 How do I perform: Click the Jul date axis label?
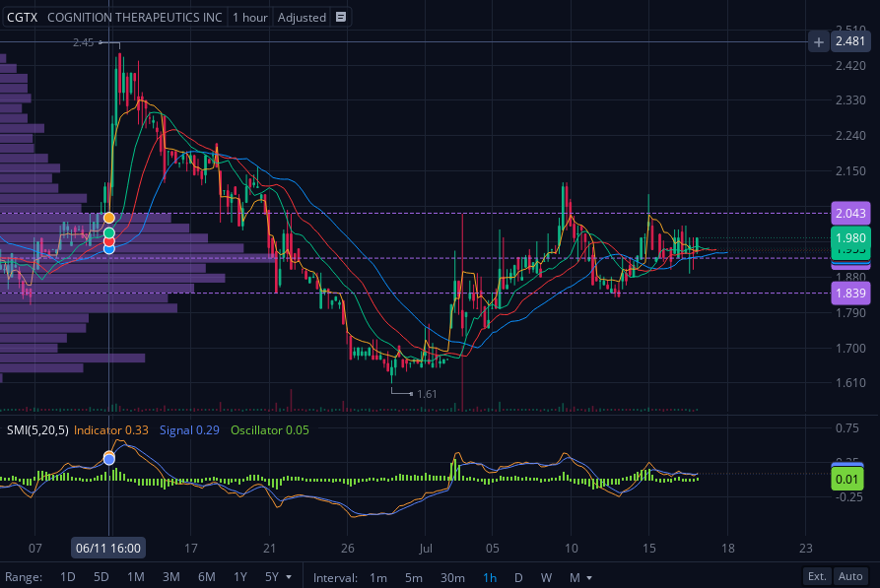pos(426,549)
